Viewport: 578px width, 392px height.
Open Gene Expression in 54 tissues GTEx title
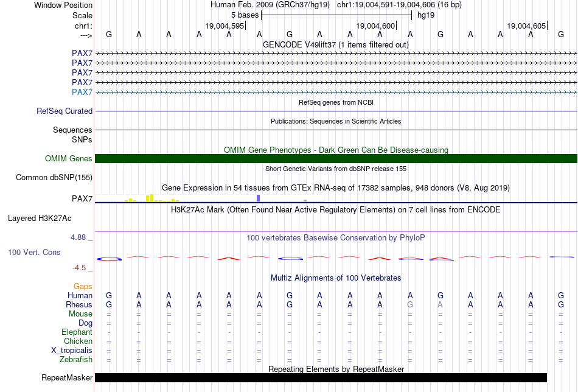(336, 187)
